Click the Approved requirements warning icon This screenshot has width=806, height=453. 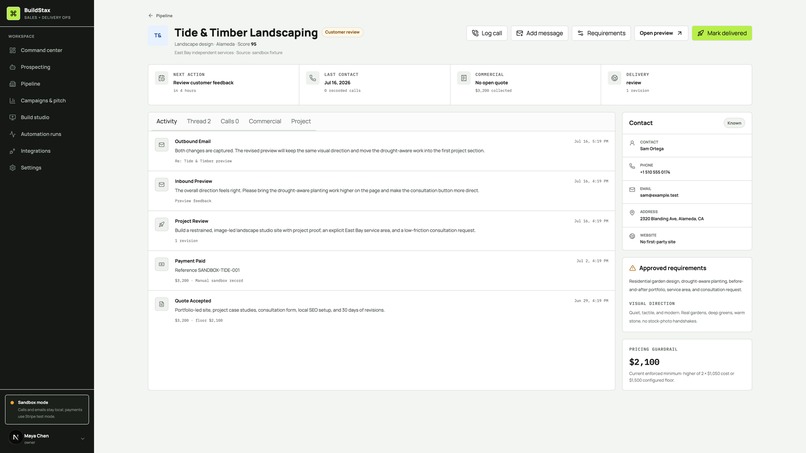(632, 268)
